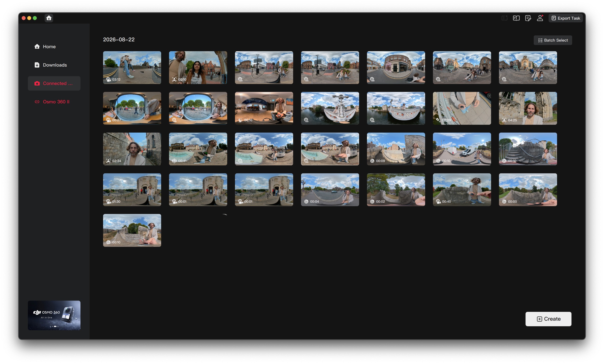Open the 00:10 stone staircase clip

pos(528,149)
